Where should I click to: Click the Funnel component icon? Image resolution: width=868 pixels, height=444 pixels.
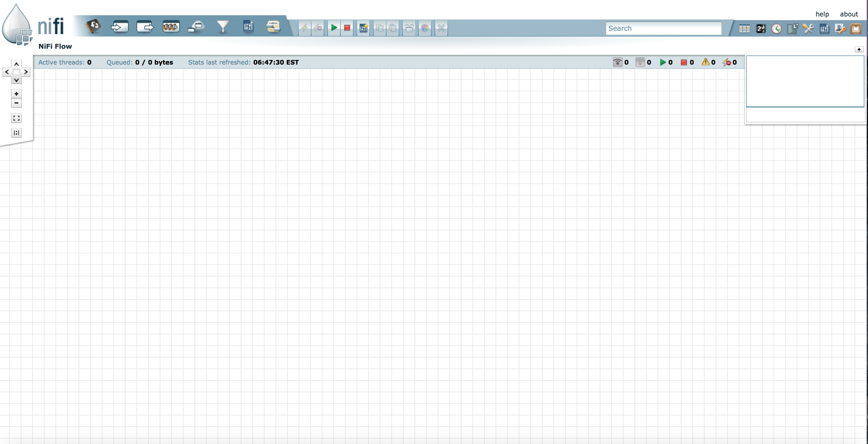[222, 26]
